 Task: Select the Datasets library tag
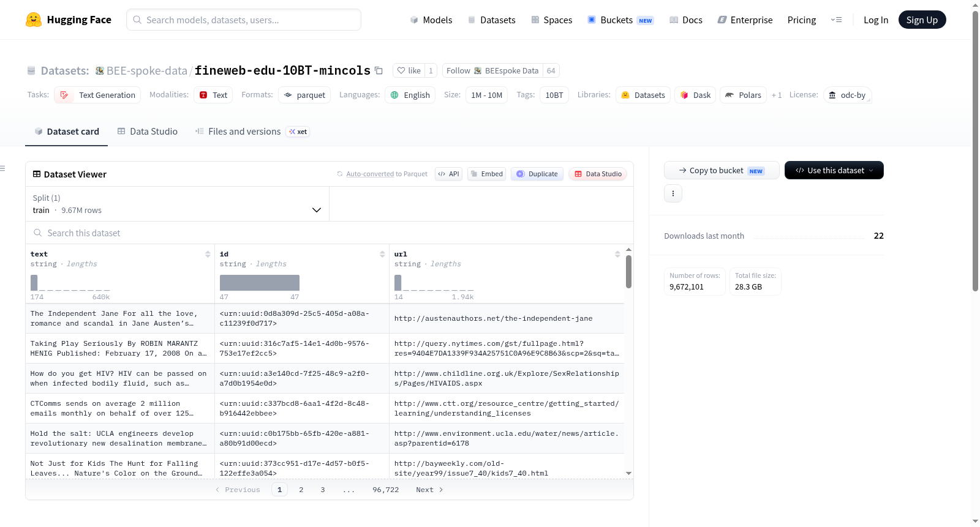643,95
